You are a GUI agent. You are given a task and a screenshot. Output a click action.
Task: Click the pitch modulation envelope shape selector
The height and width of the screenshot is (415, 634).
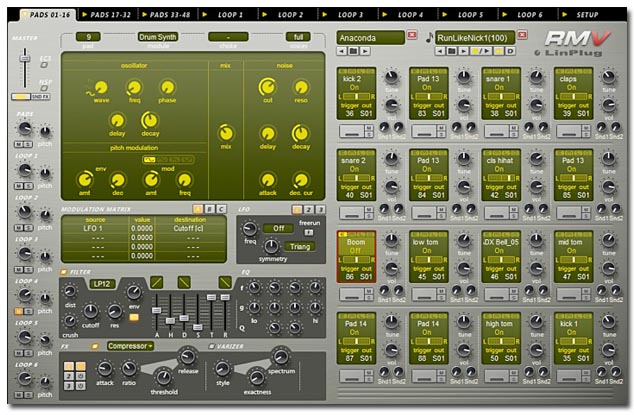(168, 160)
